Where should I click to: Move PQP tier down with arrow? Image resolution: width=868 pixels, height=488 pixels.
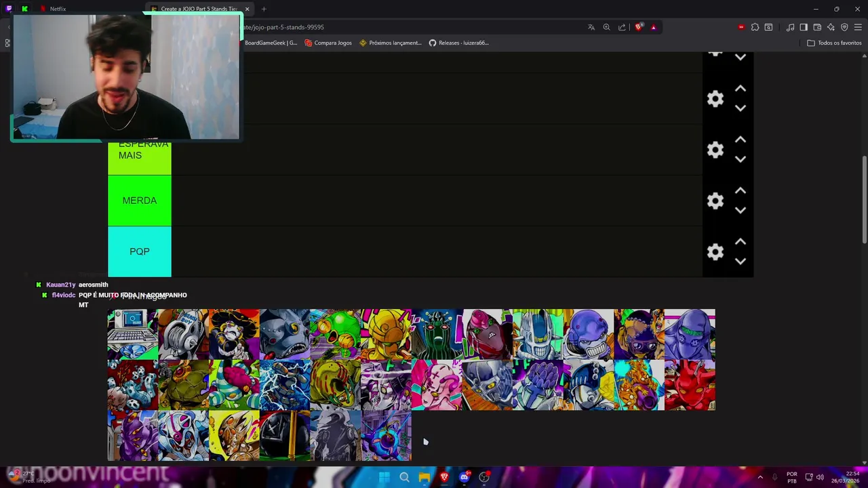(741, 261)
